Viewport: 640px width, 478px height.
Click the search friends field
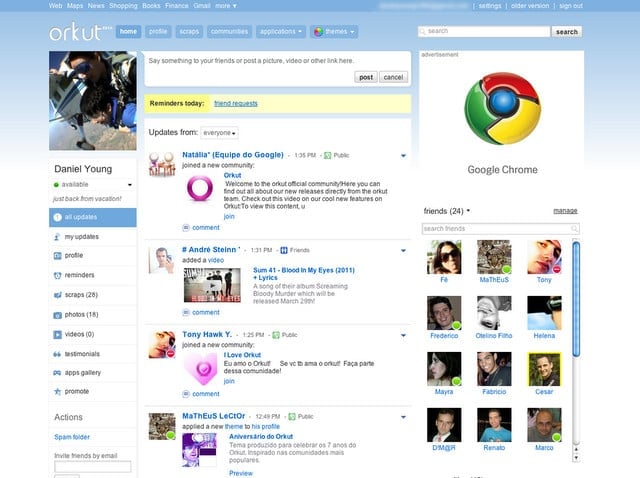pyautogui.click(x=500, y=229)
